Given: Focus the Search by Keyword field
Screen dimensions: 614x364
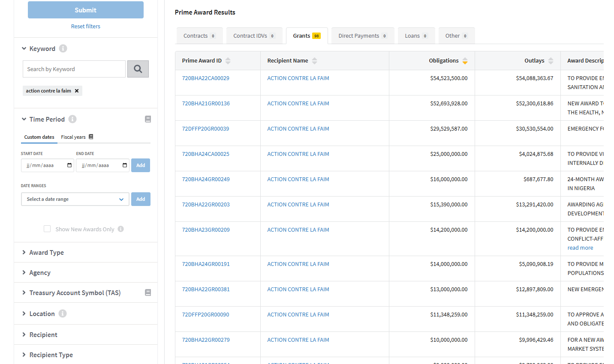Looking at the screenshot, I should tap(74, 69).
